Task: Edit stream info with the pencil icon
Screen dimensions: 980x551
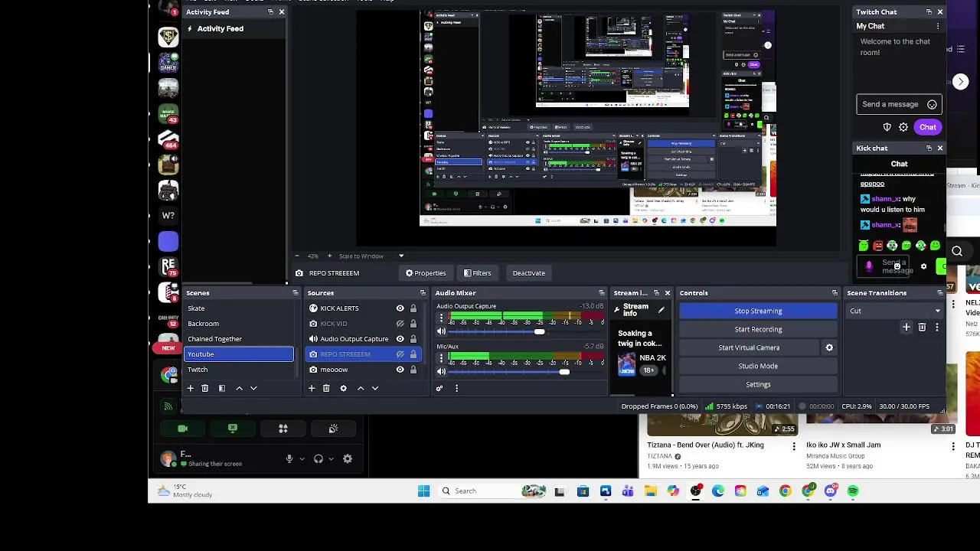Action: pos(661,310)
